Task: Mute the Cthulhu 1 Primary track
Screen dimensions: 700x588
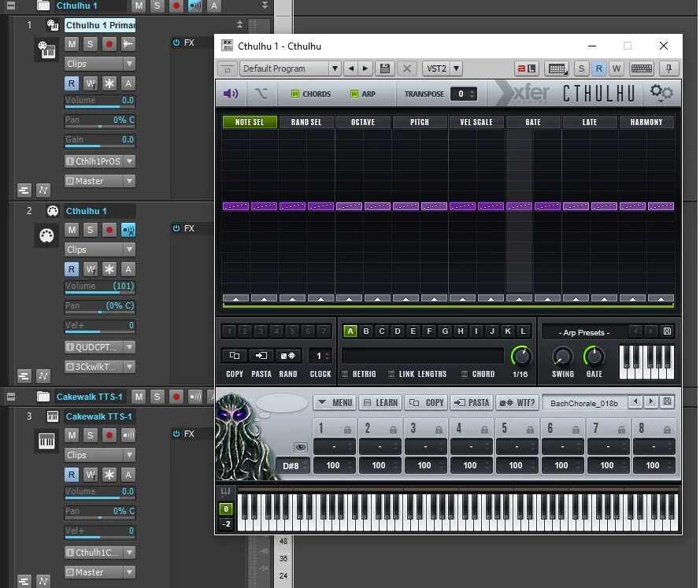Action: pos(72,44)
